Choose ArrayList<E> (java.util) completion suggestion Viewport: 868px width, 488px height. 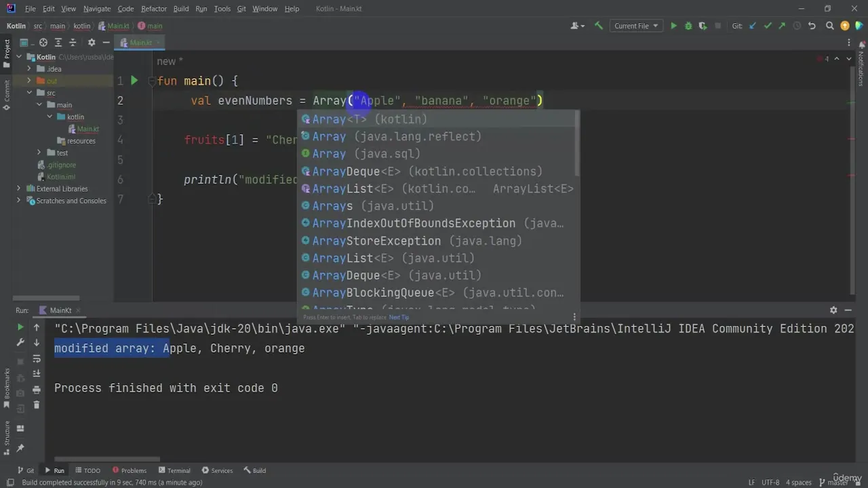coord(439,258)
